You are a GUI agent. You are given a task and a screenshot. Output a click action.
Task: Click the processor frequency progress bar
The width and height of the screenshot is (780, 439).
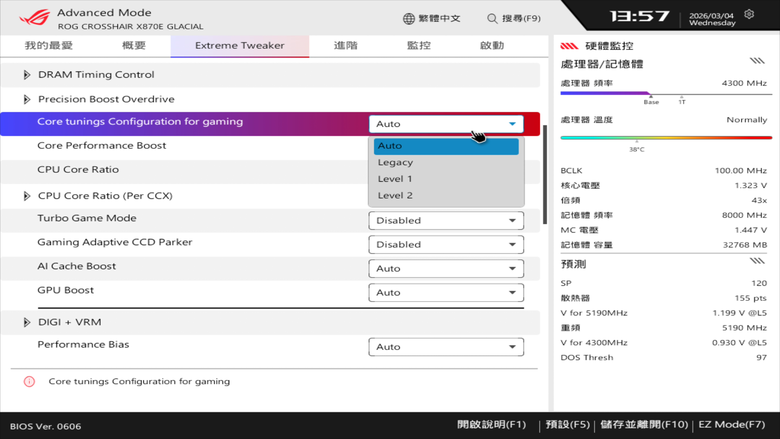pyautogui.click(x=666, y=93)
